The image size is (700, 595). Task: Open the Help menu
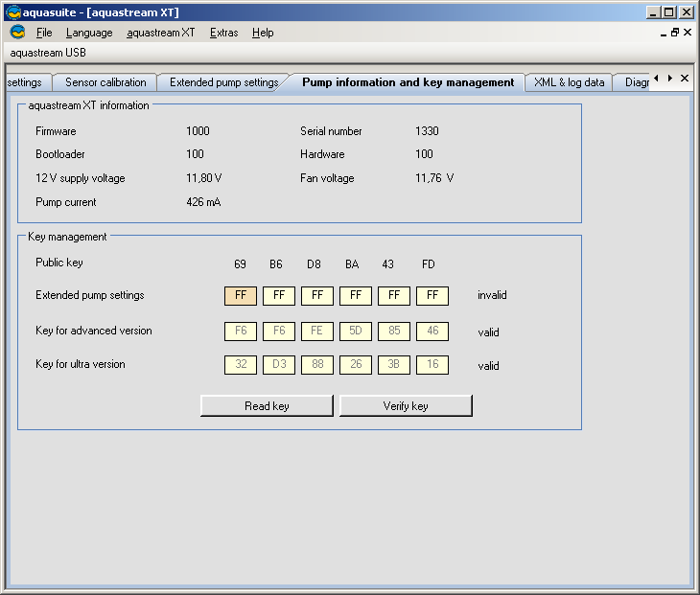[x=263, y=33]
